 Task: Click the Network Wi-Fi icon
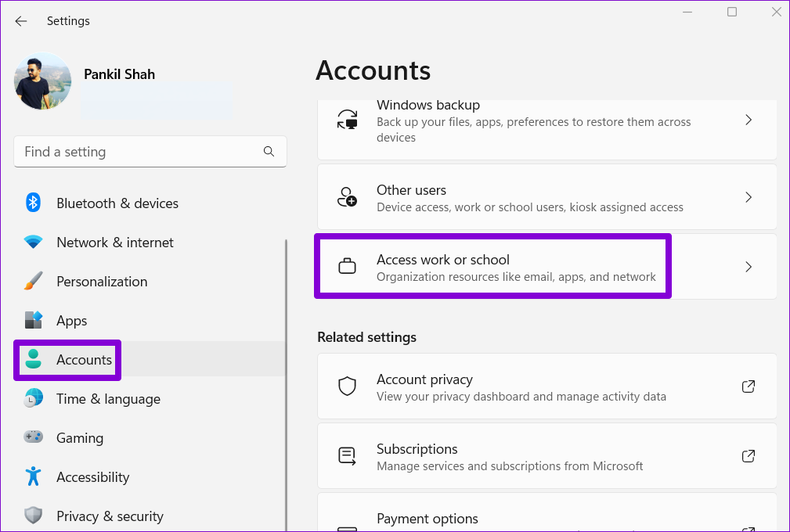[33, 242]
